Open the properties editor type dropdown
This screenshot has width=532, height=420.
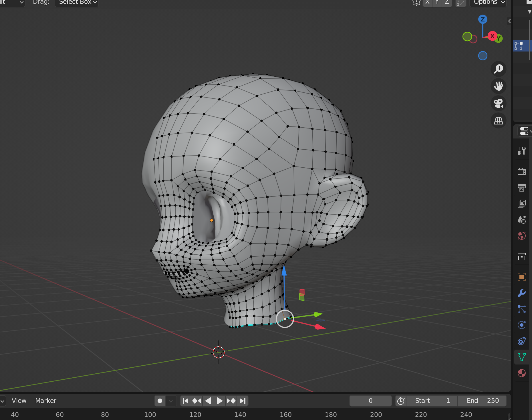[x=525, y=131]
